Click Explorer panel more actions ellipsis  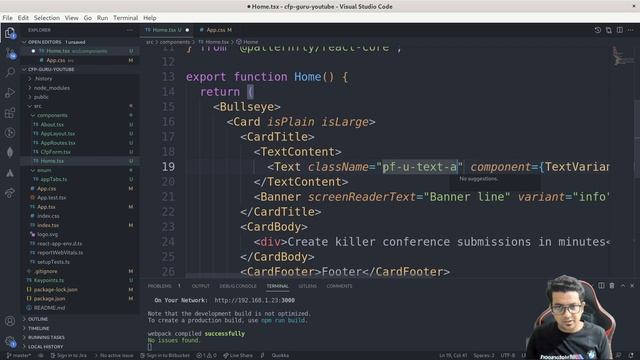(130, 30)
